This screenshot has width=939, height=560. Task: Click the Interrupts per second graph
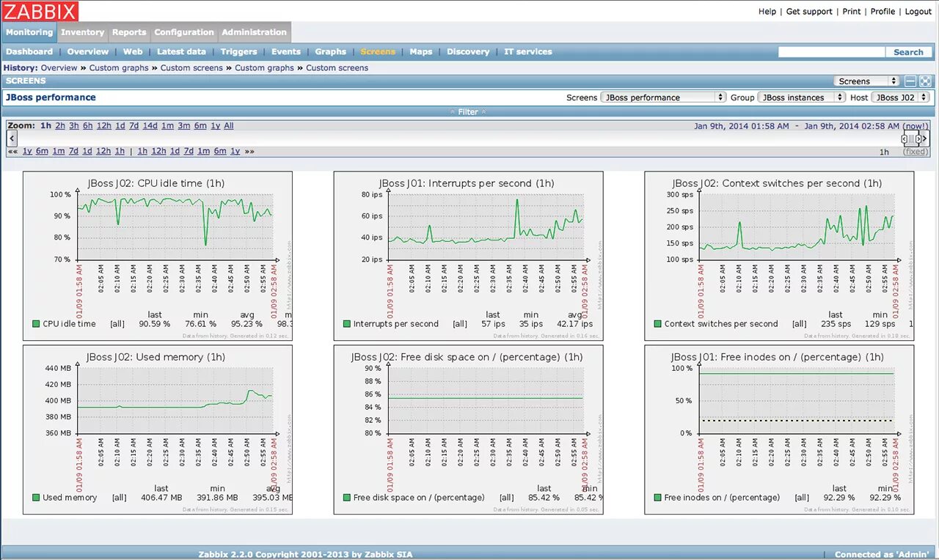(x=469, y=255)
